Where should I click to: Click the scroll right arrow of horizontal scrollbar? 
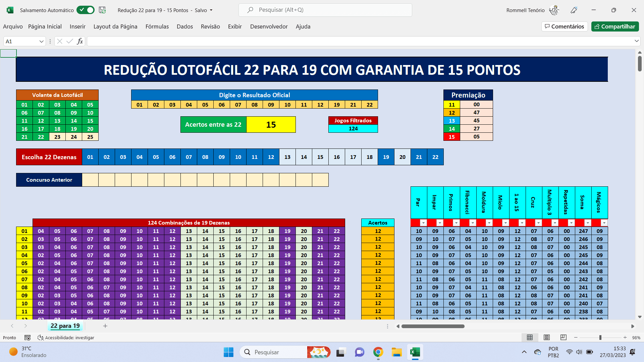633,326
